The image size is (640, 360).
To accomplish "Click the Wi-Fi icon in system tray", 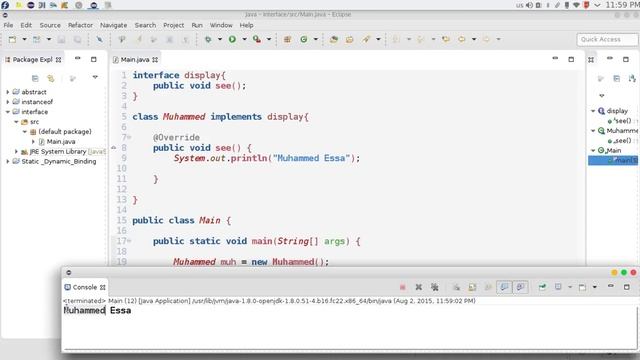I will click(576, 5).
